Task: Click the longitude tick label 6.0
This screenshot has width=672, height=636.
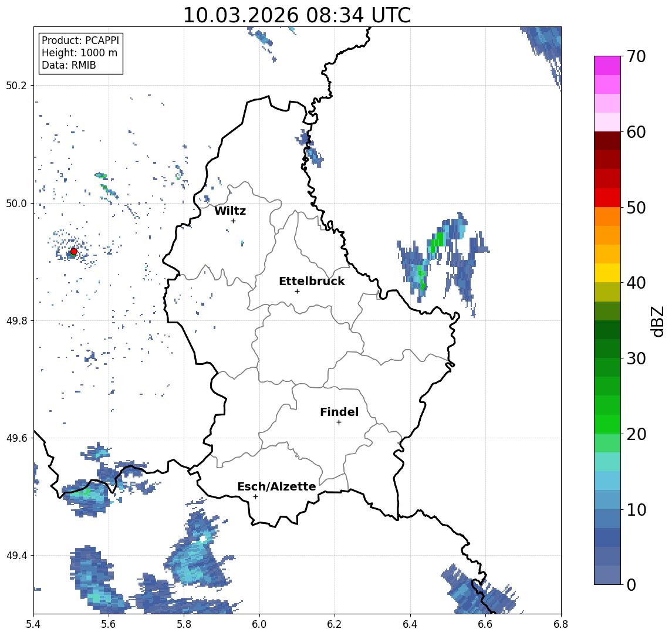Action: 260,624
